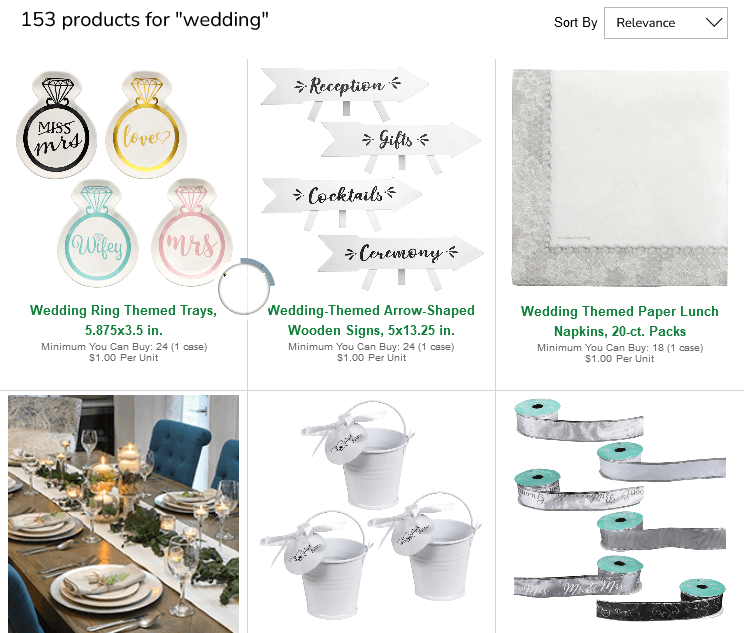Screen dimensions: 744x633
Task: Click the white mini buckets product image
Action: pyautogui.click(x=371, y=510)
